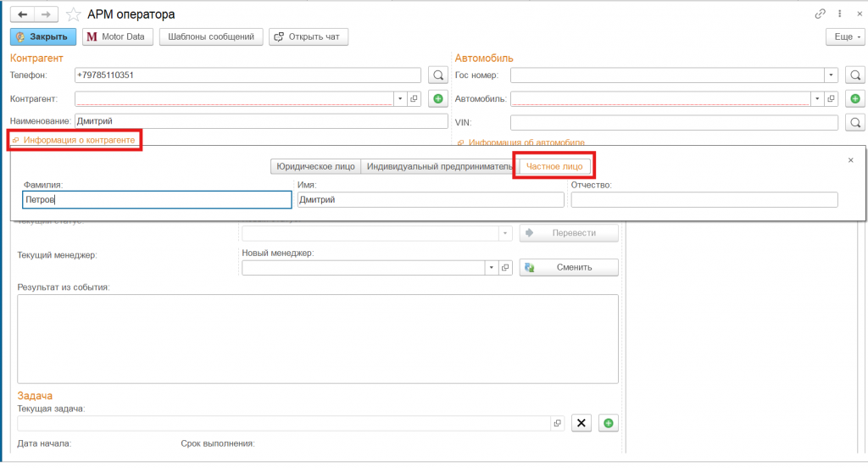Click the back navigation arrow

click(22, 14)
